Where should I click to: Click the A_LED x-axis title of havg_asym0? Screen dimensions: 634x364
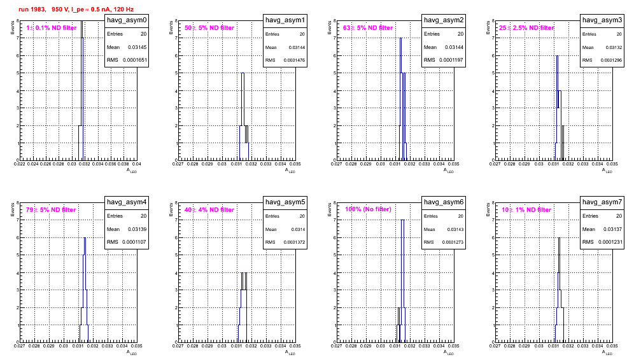click(132, 171)
